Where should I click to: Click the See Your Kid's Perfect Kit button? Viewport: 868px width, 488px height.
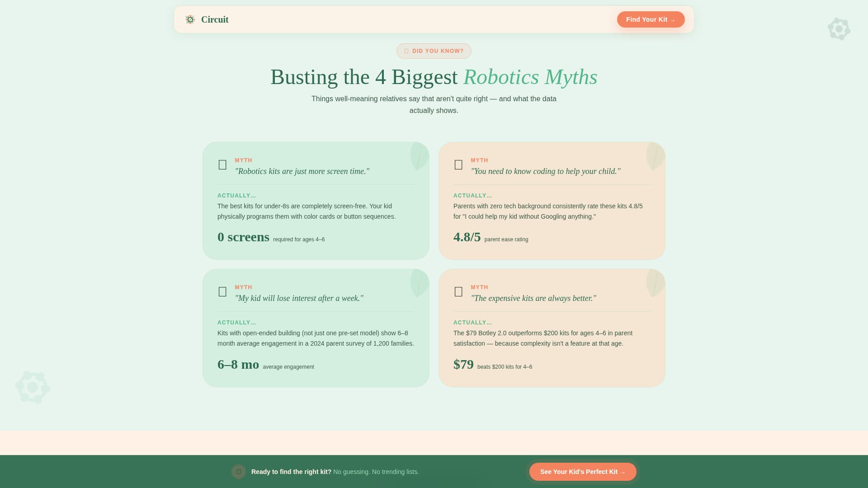[583, 471]
